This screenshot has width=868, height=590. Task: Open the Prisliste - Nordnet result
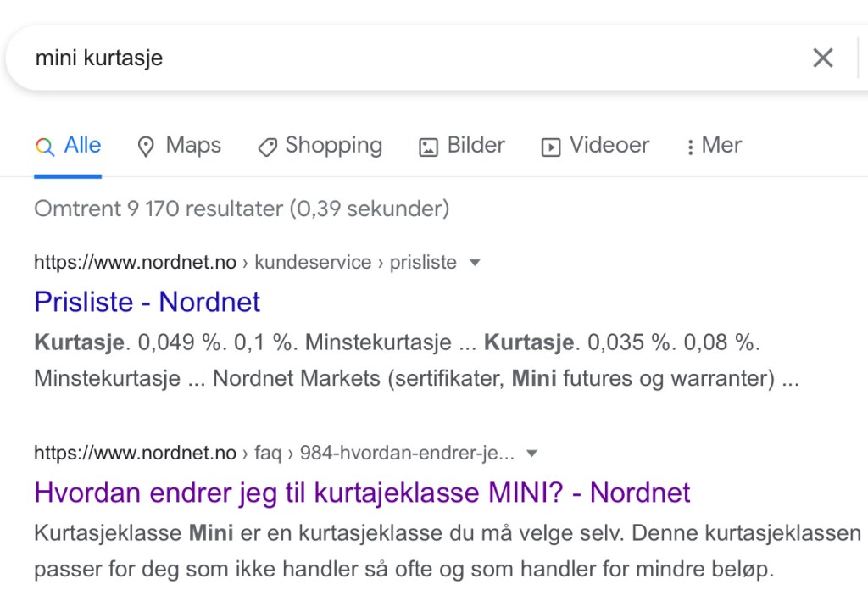point(147,302)
